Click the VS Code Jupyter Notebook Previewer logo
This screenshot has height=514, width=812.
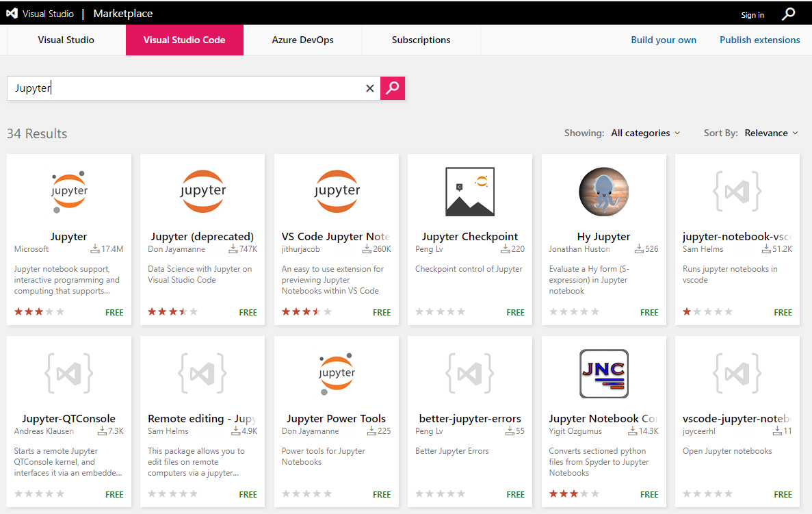337,191
